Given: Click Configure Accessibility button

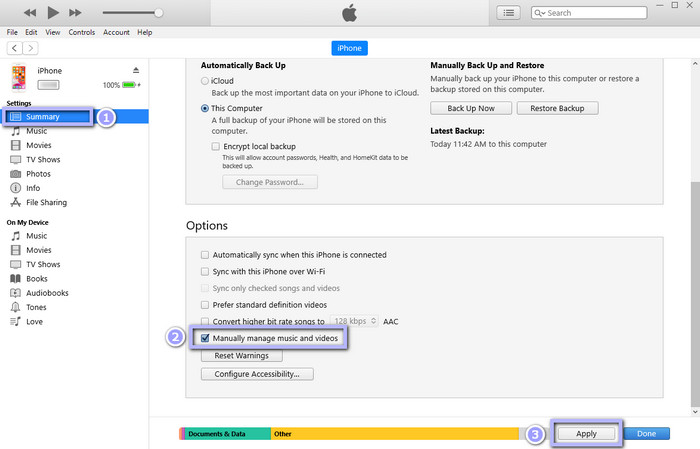Looking at the screenshot, I should coord(257,374).
